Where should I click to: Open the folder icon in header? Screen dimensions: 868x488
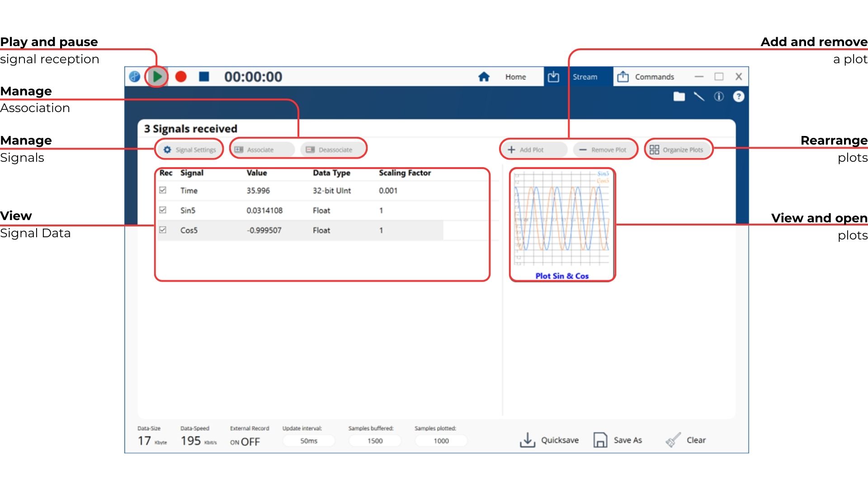pos(679,96)
